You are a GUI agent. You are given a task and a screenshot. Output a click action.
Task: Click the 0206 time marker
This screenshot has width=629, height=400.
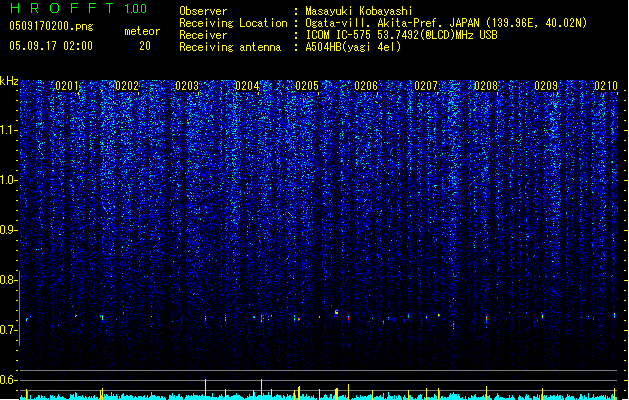tap(366, 86)
